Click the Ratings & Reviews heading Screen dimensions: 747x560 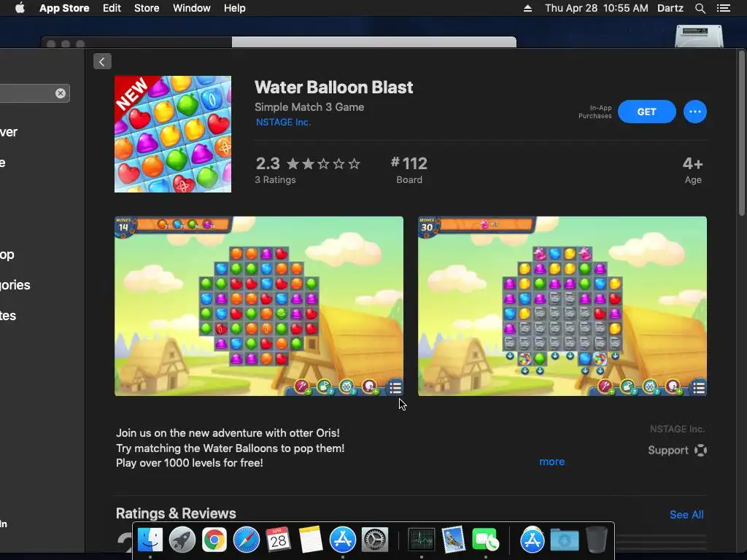(176, 513)
